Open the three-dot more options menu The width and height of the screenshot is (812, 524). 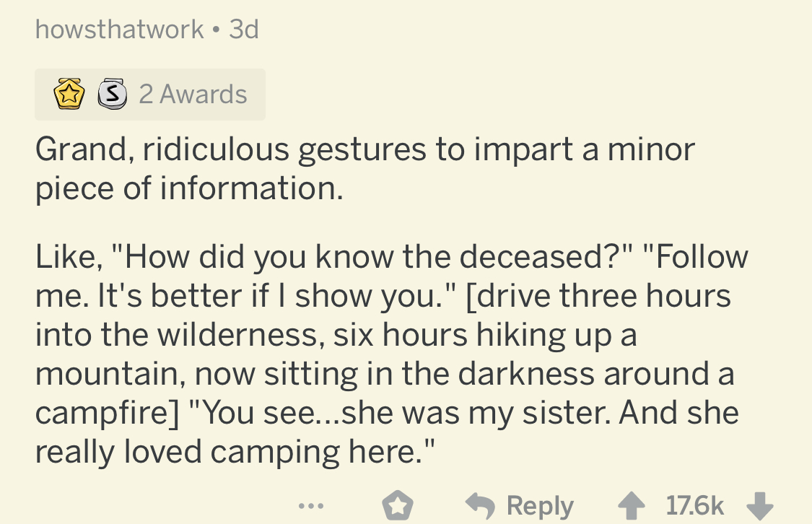311,506
